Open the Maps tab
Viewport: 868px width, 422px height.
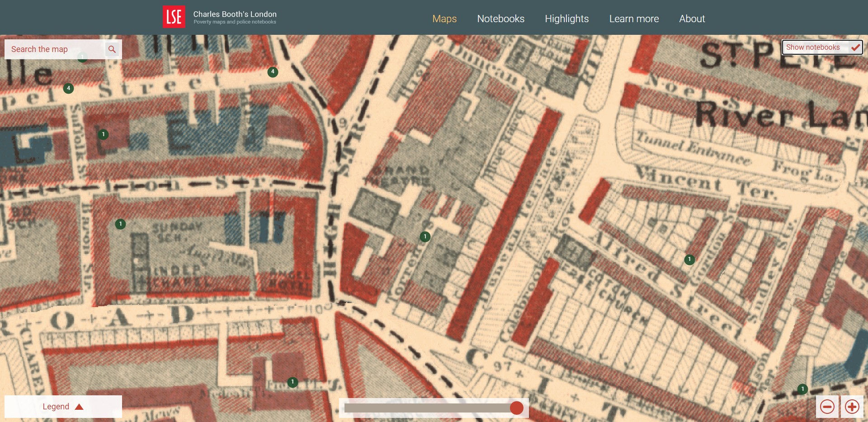coord(444,19)
